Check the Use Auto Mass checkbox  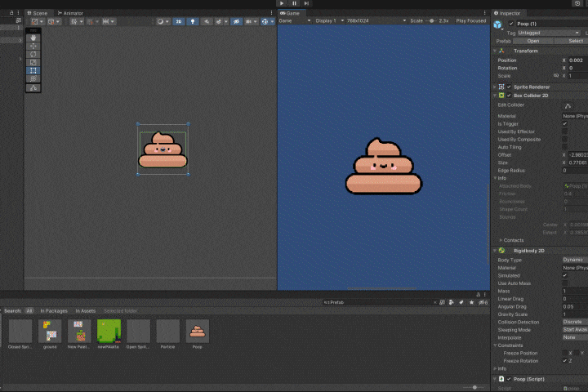[565, 283]
